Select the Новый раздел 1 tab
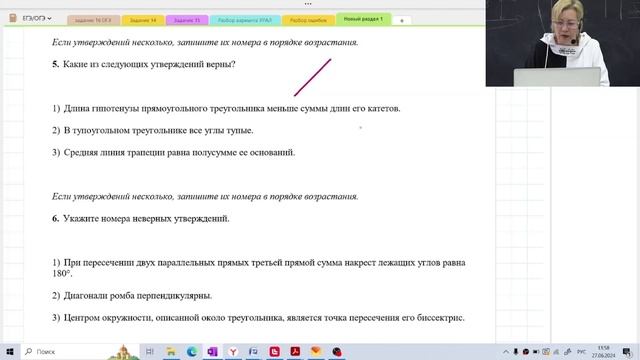640x360 pixels. tap(363, 19)
